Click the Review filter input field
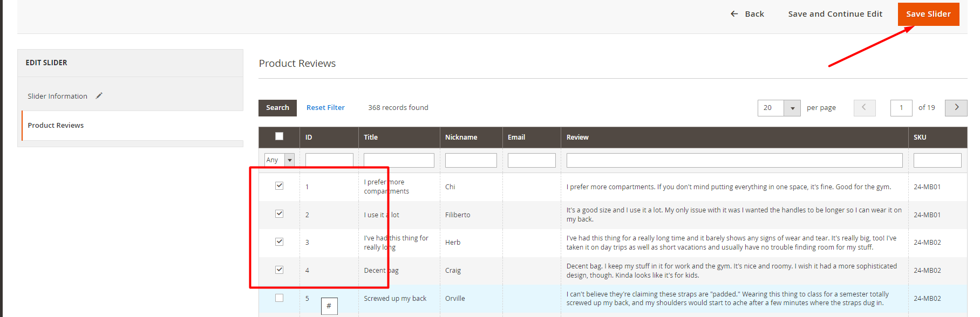Image resolution: width=980 pixels, height=317 pixels. [734, 160]
